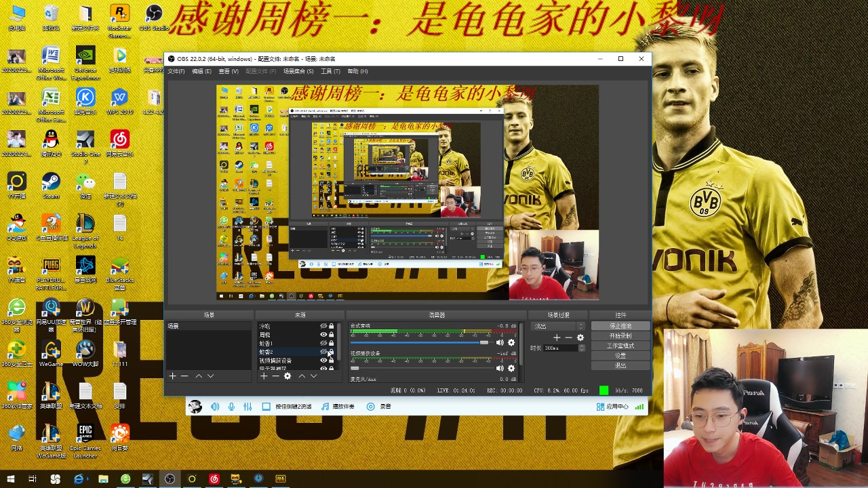The image size is (868, 488).
Task: Open the 腾讯QQ penguin desktop icon
Action: [51, 144]
